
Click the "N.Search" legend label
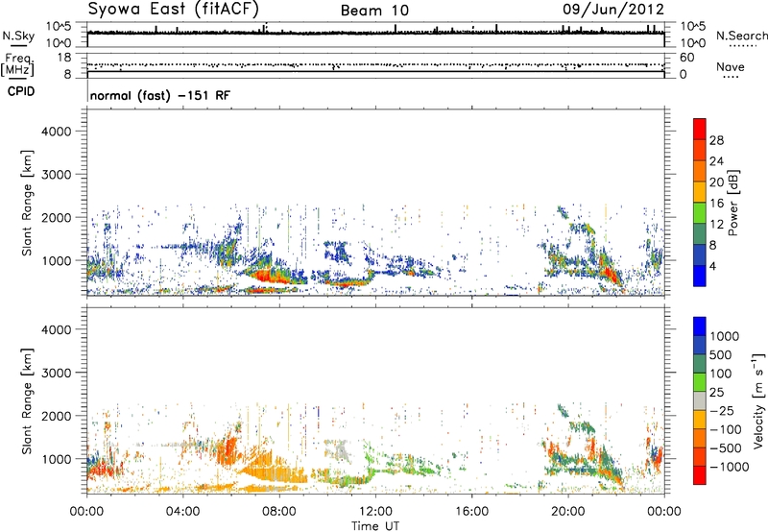741,36
